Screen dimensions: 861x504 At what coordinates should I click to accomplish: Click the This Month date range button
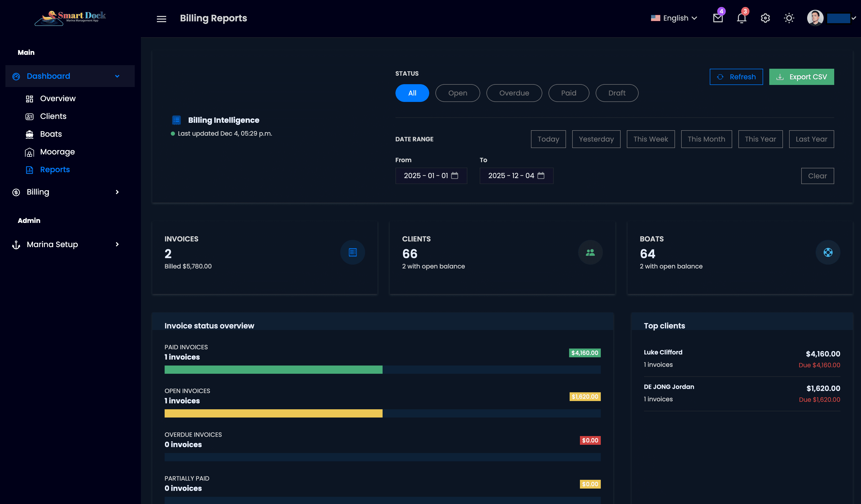click(x=706, y=139)
